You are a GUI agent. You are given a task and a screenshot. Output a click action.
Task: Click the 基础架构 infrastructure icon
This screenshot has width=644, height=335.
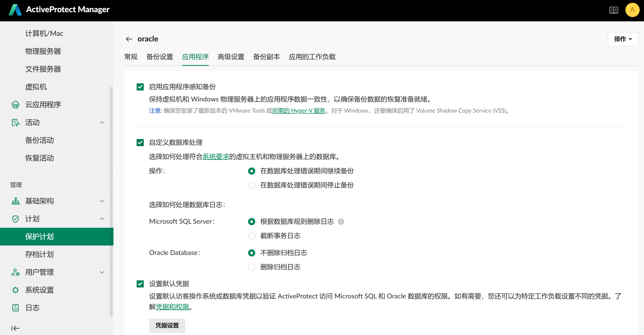(16, 201)
